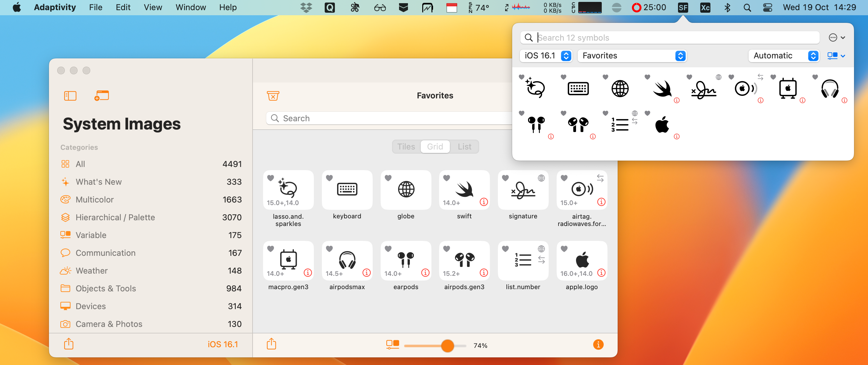The width and height of the screenshot is (868, 365).
Task: Switch to the List view tab
Action: (464, 147)
